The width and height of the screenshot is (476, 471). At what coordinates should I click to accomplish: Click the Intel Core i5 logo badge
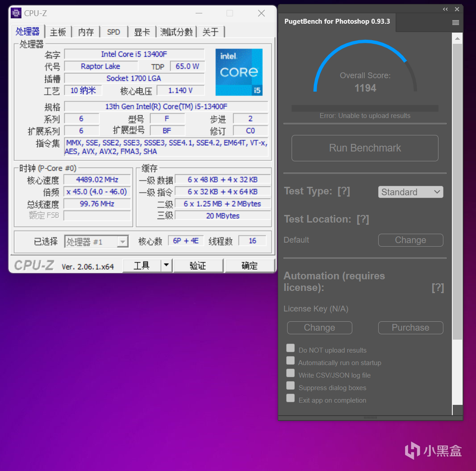tap(239, 72)
